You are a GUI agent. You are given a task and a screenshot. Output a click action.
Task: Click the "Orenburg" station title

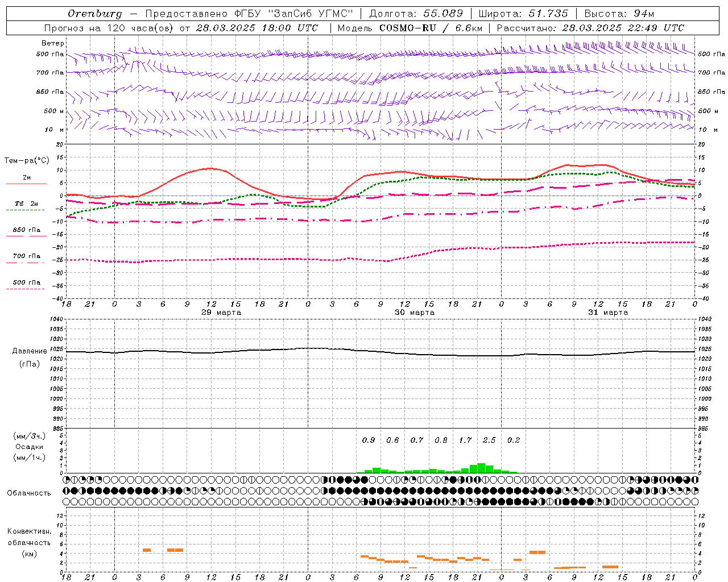coord(95,14)
